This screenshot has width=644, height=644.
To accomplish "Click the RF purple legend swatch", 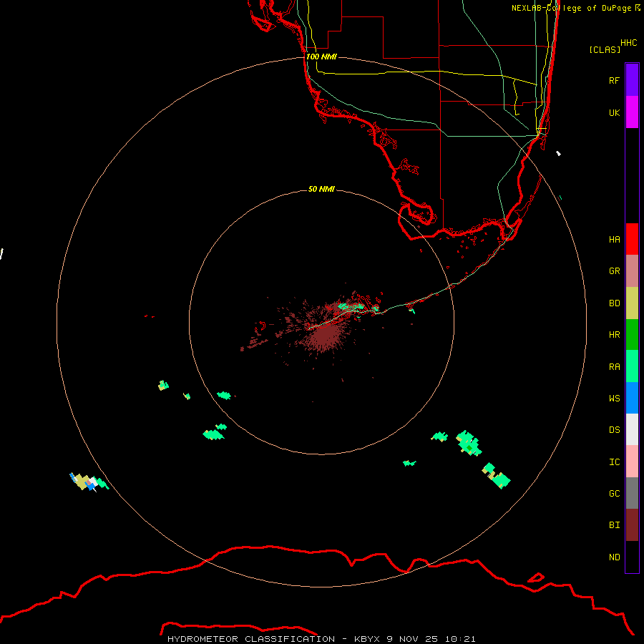I will click(x=632, y=80).
